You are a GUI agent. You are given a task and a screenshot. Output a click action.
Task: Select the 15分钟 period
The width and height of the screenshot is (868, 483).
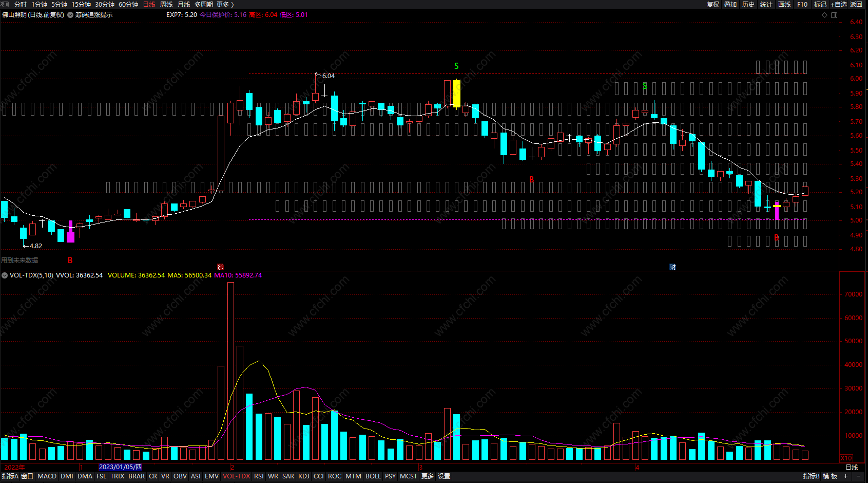click(x=81, y=4)
